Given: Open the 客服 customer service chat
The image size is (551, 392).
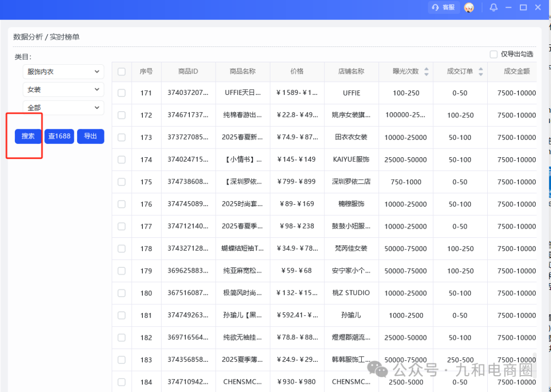Looking at the screenshot, I should tap(443, 7).
